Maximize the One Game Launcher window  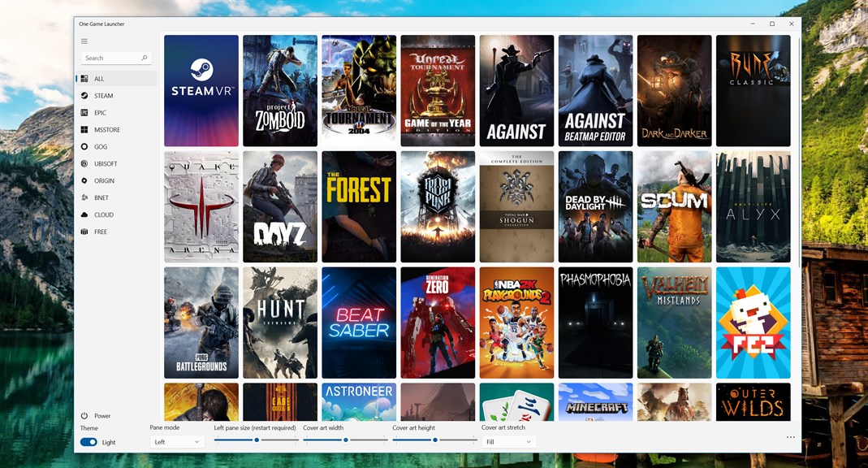[771, 24]
